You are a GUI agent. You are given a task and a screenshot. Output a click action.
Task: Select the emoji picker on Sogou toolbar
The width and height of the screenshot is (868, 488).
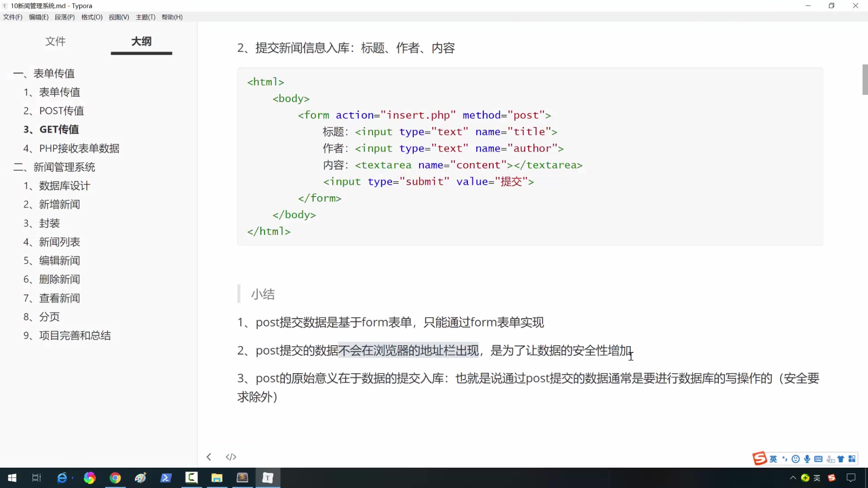click(795, 459)
